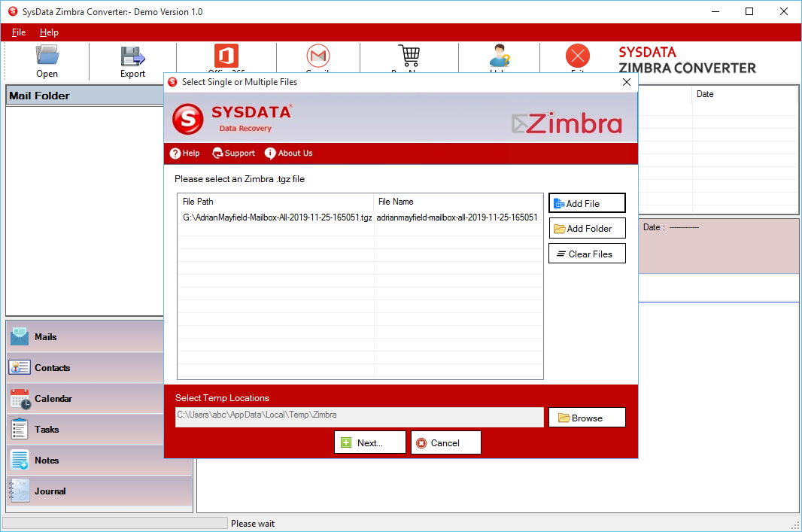802x532 pixels.
Task: Click the Clear Files button
Action: (x=587, y=254)
